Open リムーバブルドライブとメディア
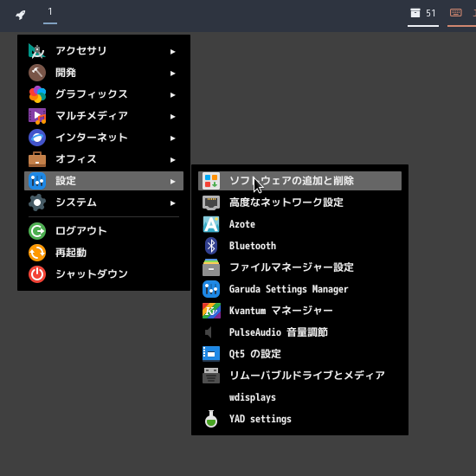 point(299,376)
